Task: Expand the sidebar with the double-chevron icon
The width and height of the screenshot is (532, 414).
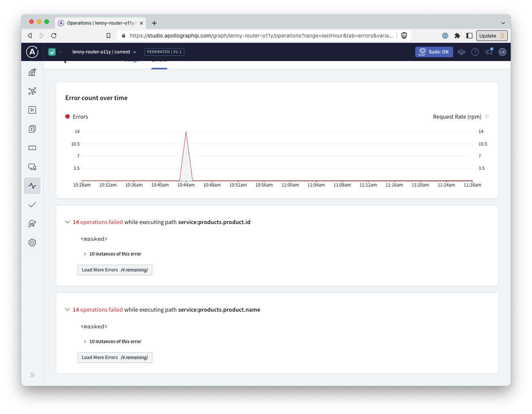Action: click(32, 375)
